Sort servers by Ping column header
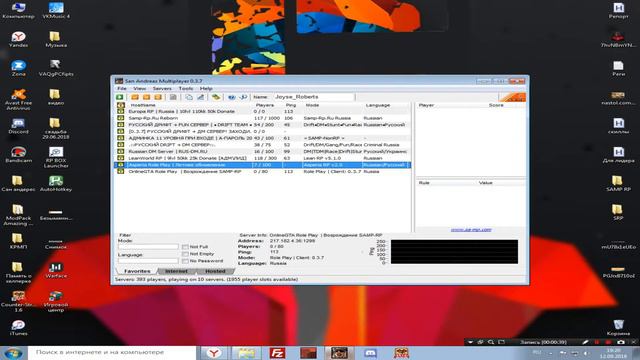 click(292, 105)
